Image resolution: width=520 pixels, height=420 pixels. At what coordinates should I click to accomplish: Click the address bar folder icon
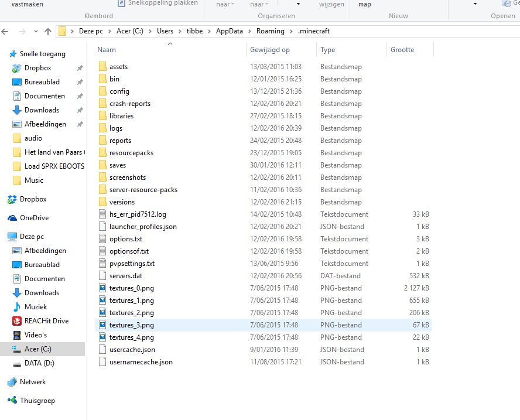62,31
